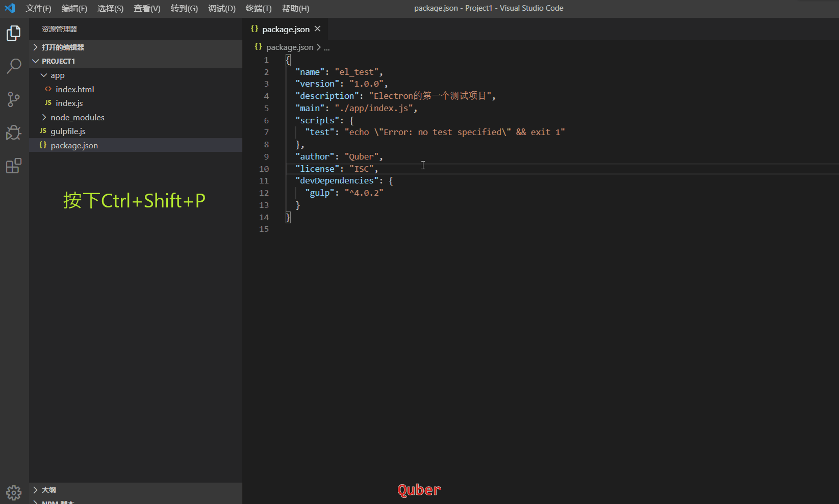Select the package.json editor tab
Viewport: 839px width, 504px height.
point(286,29)
